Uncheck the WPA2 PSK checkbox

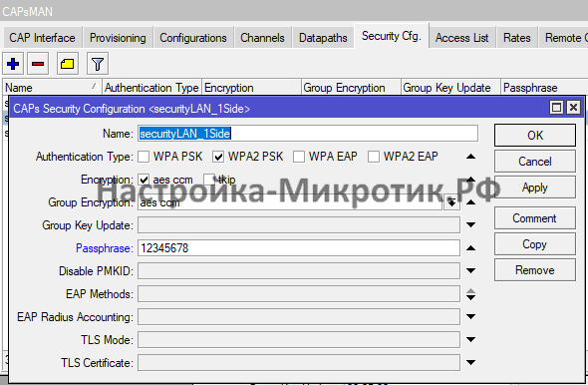coord(218,157)
